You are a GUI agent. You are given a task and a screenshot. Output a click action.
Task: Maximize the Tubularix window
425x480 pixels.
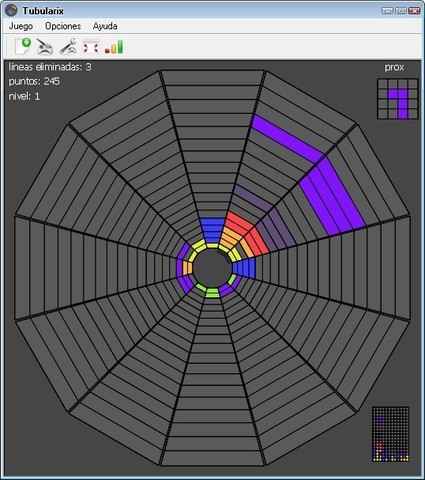pos(401,11)
